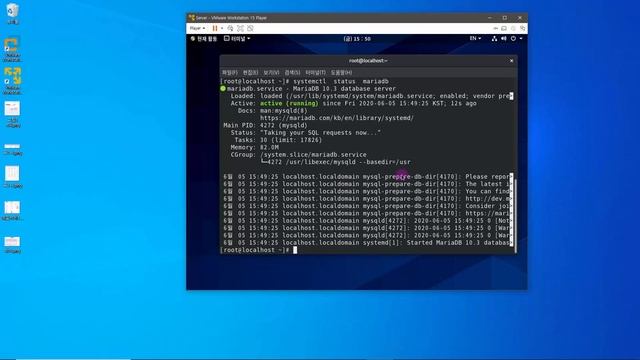Viewport: 640px width, 360px height.
Task: Expand the system menu arrow beside the power icon
Action: click(521, 38)
